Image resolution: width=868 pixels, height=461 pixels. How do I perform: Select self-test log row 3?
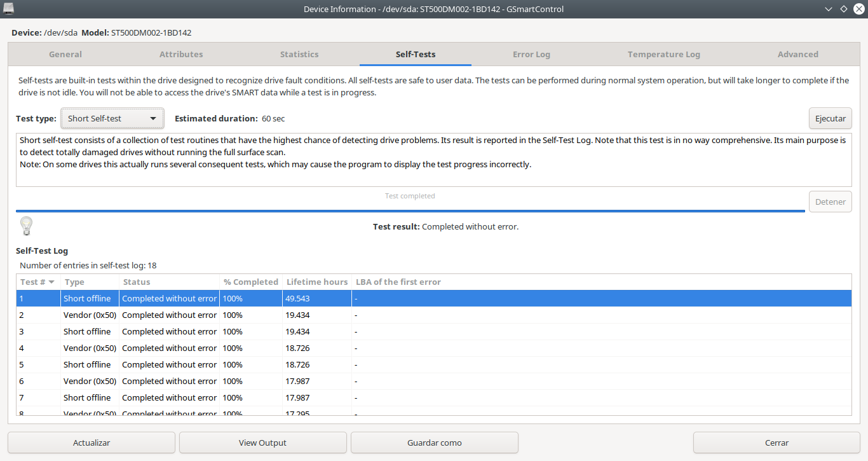[x=433, y=331]
